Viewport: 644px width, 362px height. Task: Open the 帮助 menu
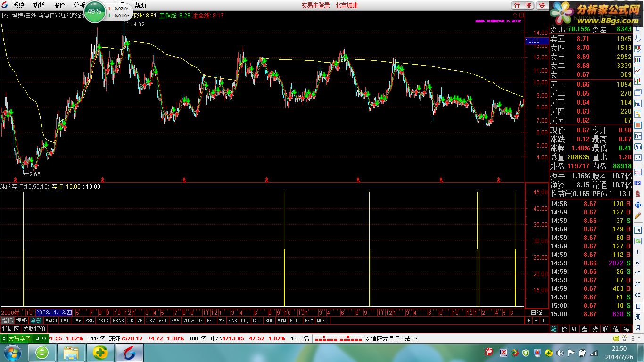click(140, 5)
